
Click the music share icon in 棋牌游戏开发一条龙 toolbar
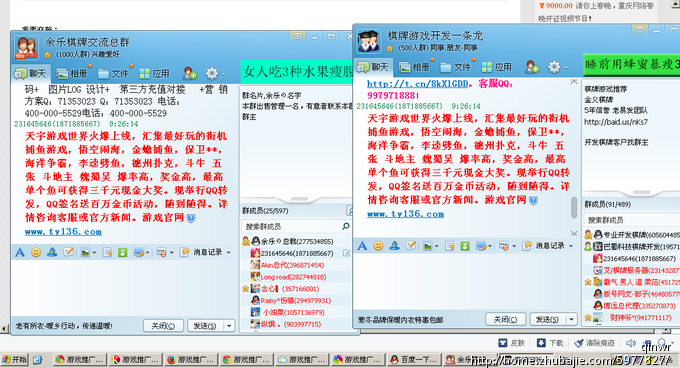(x=465, y=246)
